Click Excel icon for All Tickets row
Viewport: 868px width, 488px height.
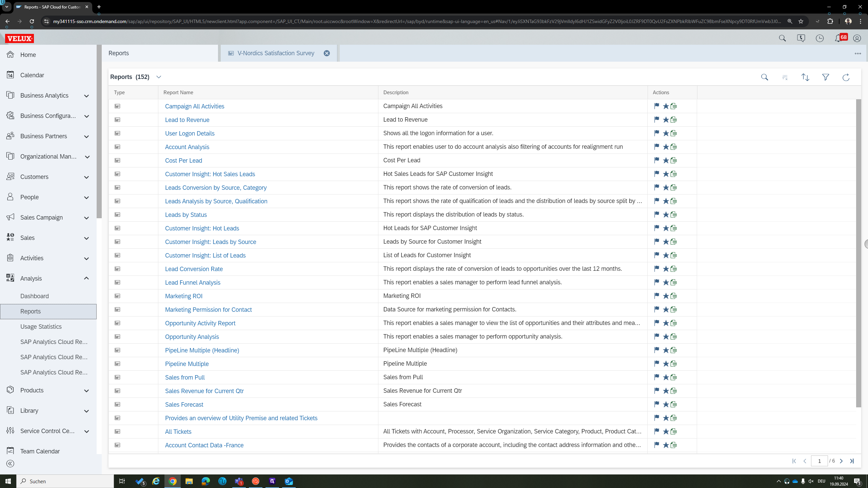click(x=674, y=431)
